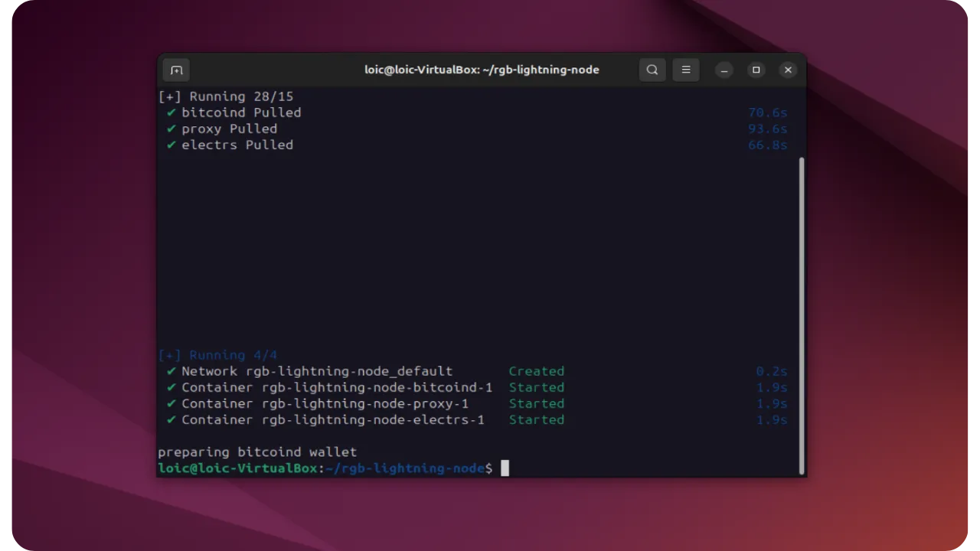
Task: Click the search icon in the header bar
Action: (652, 70)
